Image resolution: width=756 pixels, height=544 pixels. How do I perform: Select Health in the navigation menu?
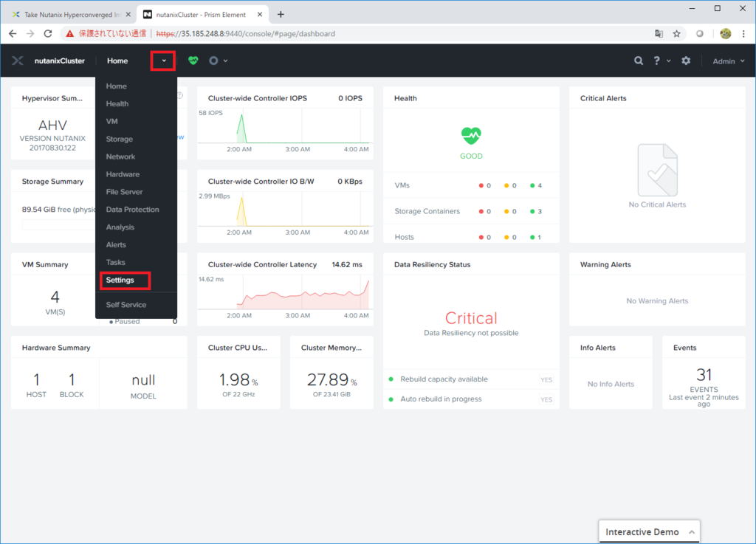[117, 103]
